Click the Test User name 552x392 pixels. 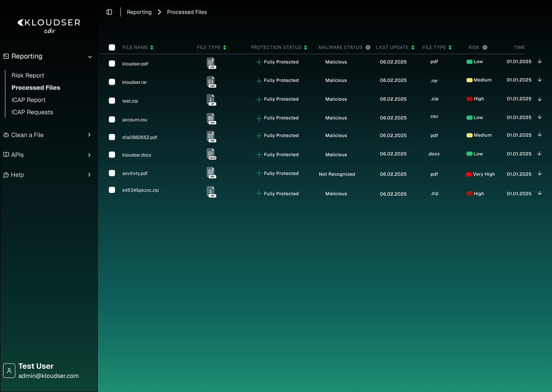(36, 366)
